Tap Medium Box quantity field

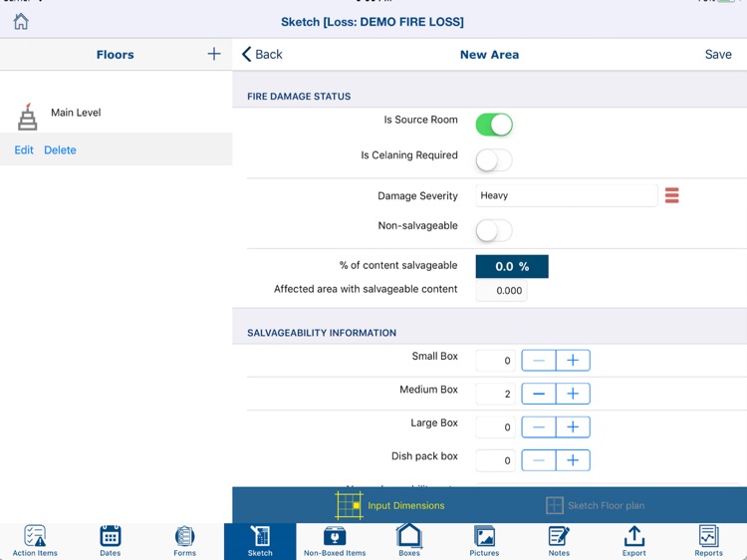tap(495, 394)
